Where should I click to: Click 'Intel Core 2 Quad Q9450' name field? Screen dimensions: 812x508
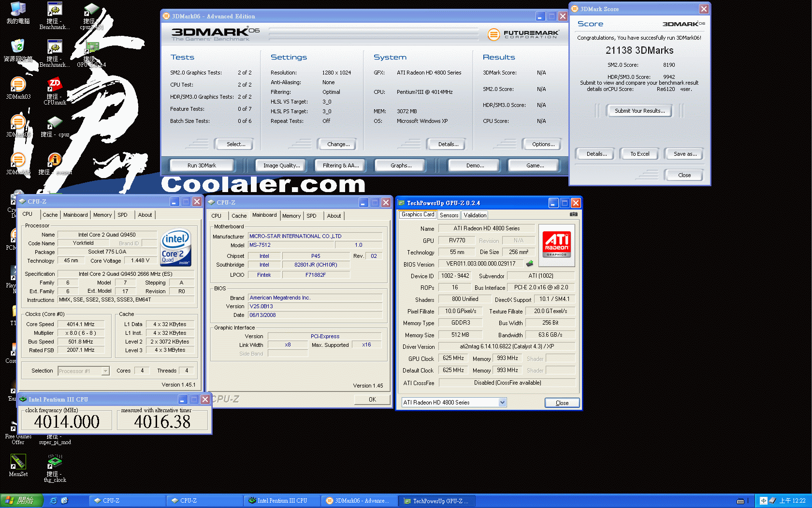tap(107, 235)
